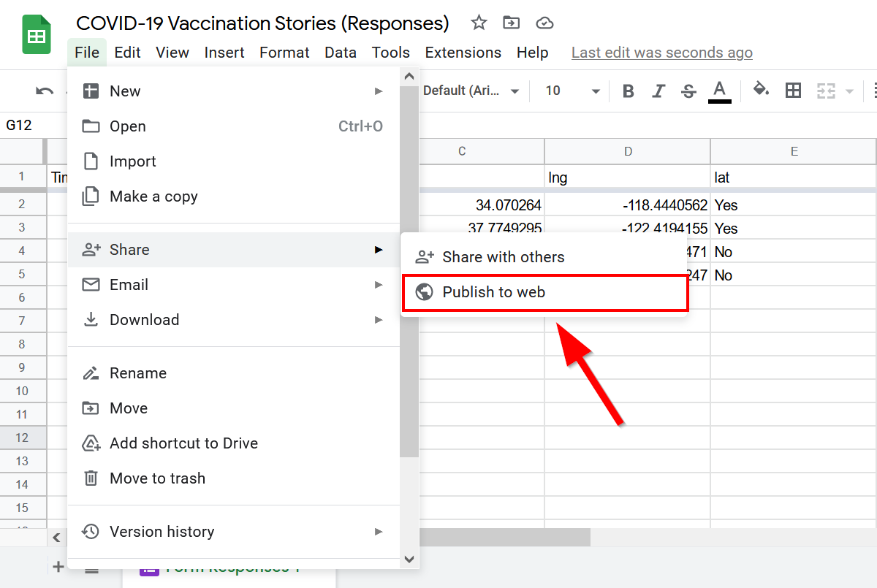Open the fill color bucket tool
Image resolution: width=877 pixels, height=588 pixels.
[762, 90]
